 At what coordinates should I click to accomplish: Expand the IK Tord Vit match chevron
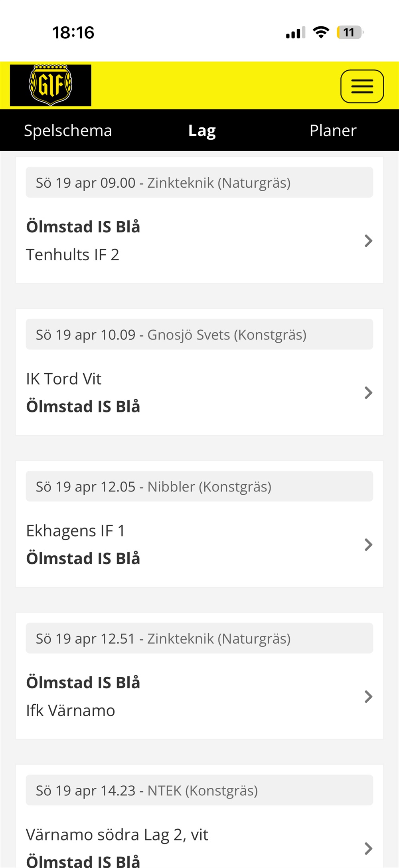368,393
